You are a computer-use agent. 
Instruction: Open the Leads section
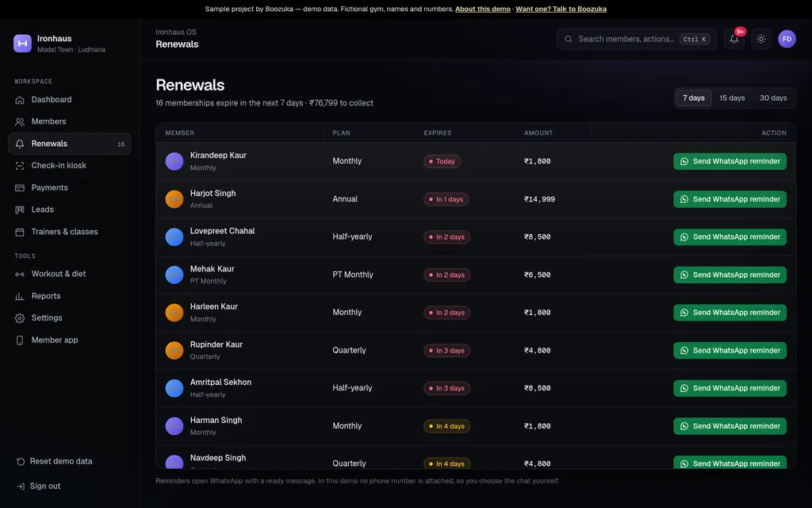(x=70, y=210)
